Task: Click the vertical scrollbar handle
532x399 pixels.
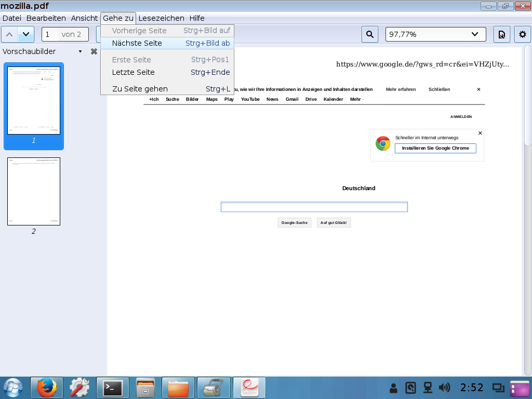Action: (528, 96)
